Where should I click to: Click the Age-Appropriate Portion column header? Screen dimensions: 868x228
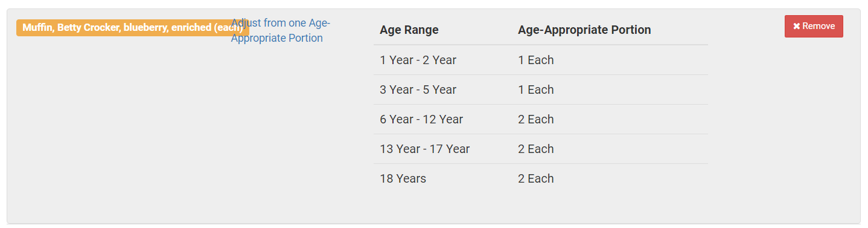pos(584,30)
